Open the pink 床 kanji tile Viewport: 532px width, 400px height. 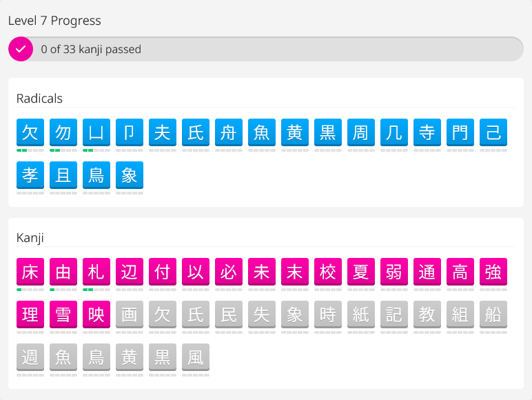pyautogui.click(x=30, y=272)
